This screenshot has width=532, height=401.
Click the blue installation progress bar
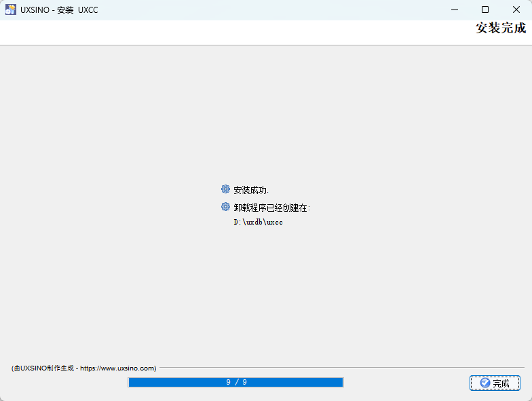point(176,383)
